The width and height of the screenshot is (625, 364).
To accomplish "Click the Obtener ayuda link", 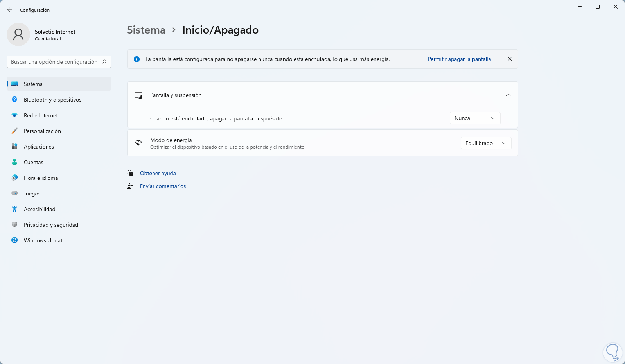I will point(158,173).
